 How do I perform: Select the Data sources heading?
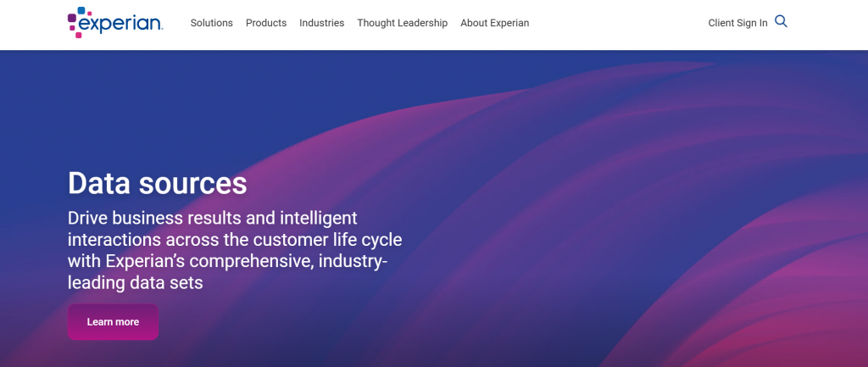click(157, 183)
